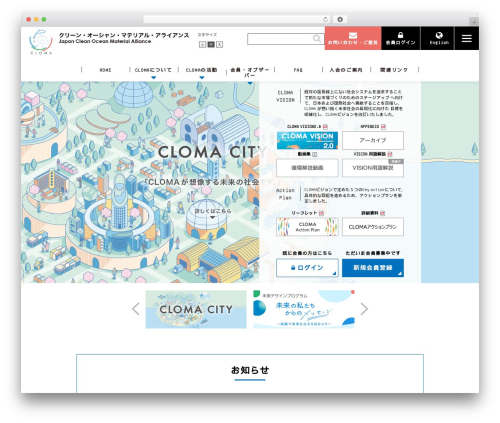Click the お知らせ heading
Image resolution: width=500 pixels, height=423 pixels.
pyautogui.click(x=250, y=370)
